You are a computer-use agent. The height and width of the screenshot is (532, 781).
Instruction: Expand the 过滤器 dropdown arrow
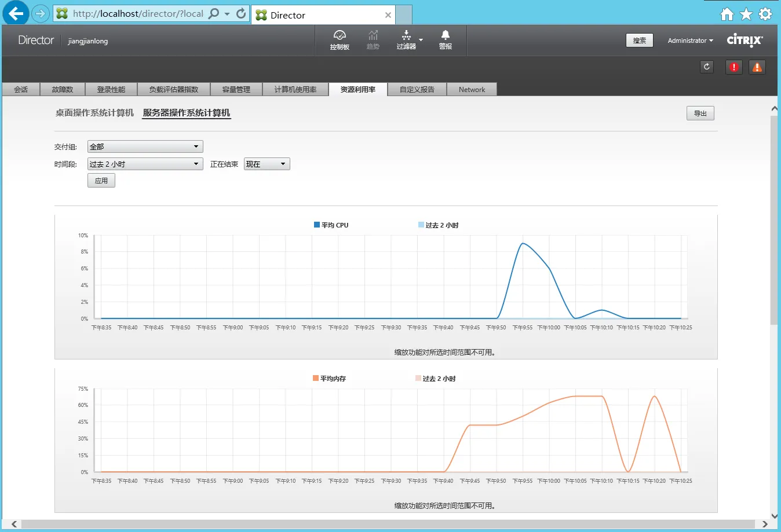click(x=421, y=40)
